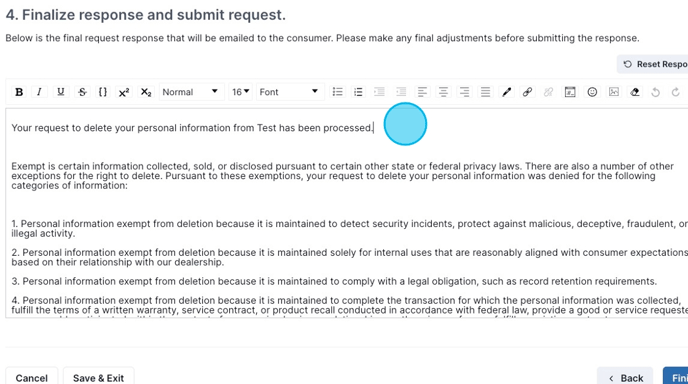Click the unlink icon
This screenshot has width=688, height=384.
[x=548, y=92]
